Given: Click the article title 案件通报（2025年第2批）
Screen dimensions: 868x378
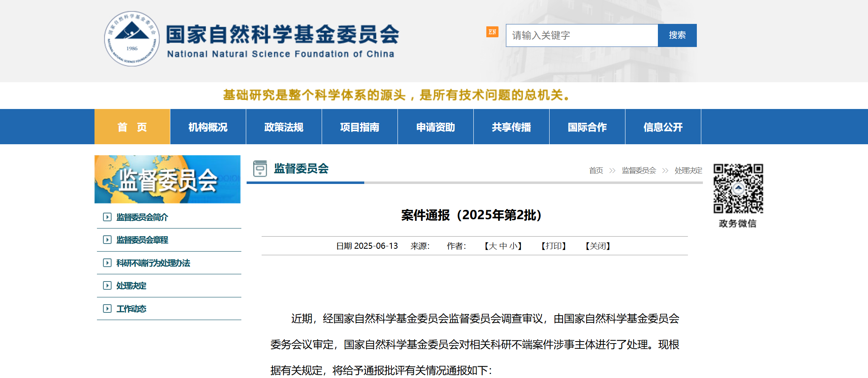Looking at the screenshot, I should [x=471, y=215].
